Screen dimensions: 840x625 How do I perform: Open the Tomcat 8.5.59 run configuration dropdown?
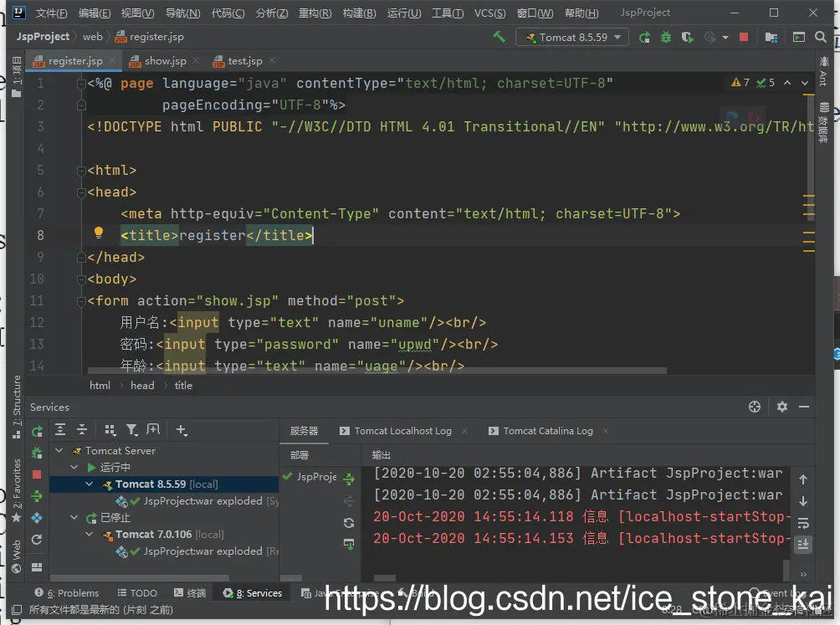pos(572,37)
